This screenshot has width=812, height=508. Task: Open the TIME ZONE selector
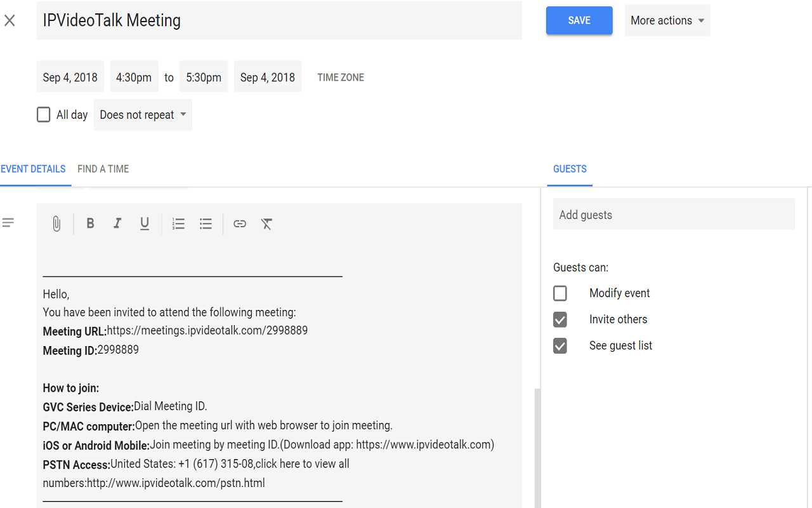point(341,77)
